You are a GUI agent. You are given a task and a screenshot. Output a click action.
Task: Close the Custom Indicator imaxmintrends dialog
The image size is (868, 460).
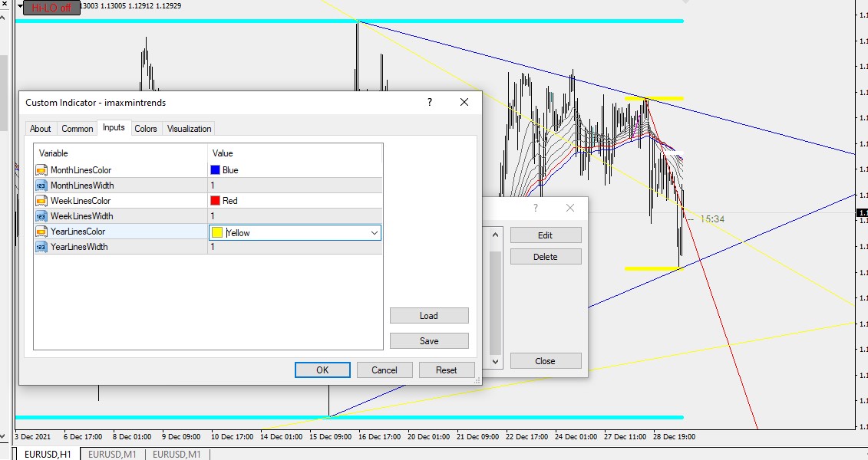(464, 102)
